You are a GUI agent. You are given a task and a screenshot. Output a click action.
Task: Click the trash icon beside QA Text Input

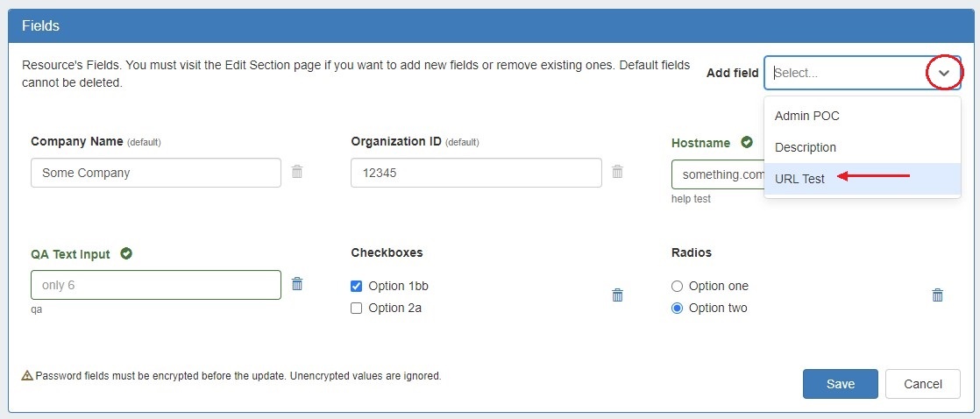pos(297,284)
